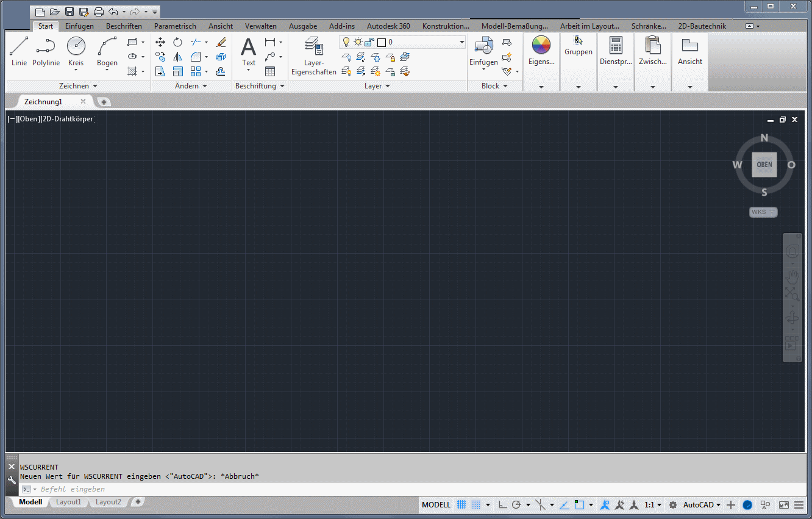Viewport: 812px width, 519px height.
Task: Open the quick access toolbar customize arrow
Action: pos(155,12)
